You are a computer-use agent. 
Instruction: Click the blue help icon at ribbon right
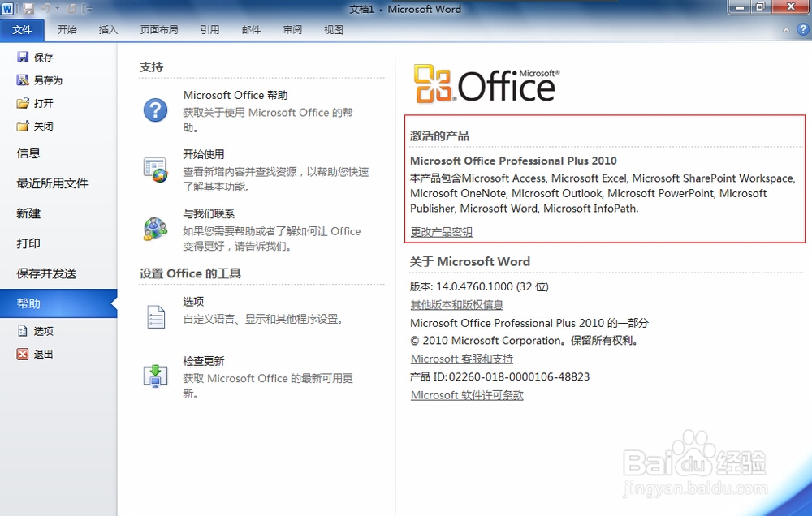802,29
